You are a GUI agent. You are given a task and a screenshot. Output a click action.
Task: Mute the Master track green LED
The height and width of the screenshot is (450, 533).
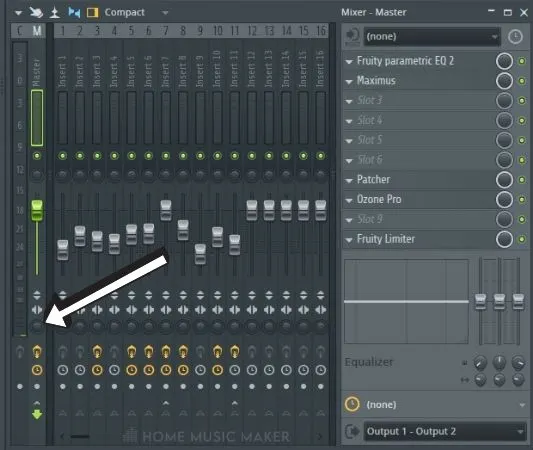click(37, 156)
